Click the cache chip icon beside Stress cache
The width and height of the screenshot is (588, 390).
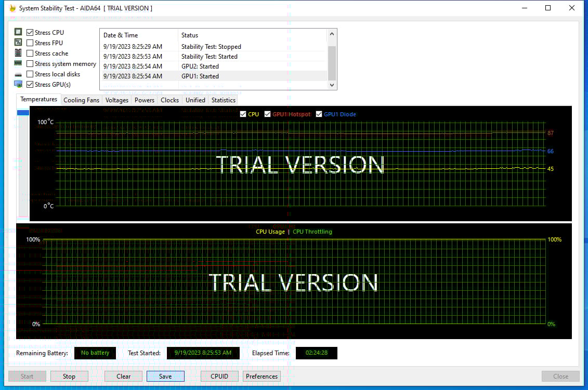(x=18, y=53)
